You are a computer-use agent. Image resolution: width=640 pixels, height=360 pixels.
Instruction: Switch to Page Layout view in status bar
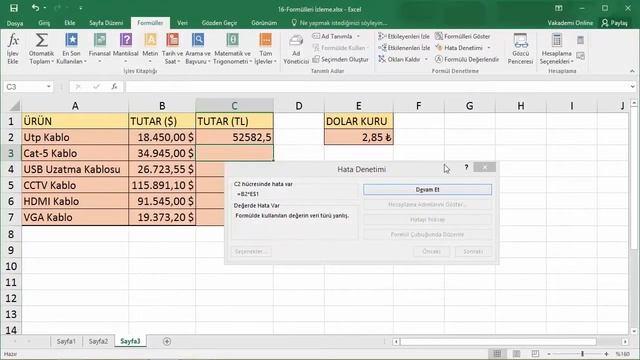[516, 354]
